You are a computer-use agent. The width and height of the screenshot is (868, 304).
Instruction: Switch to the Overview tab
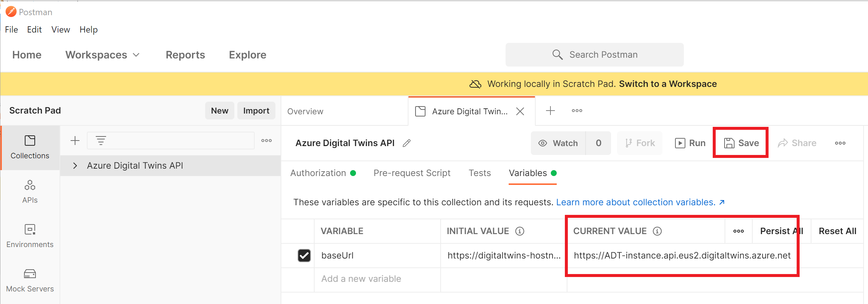(305, 111)
